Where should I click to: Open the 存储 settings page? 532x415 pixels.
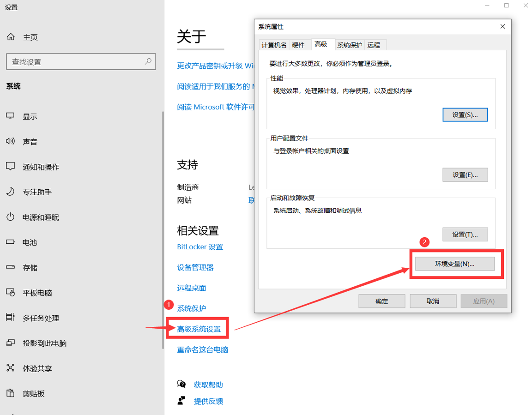click(x=30, y=268)
